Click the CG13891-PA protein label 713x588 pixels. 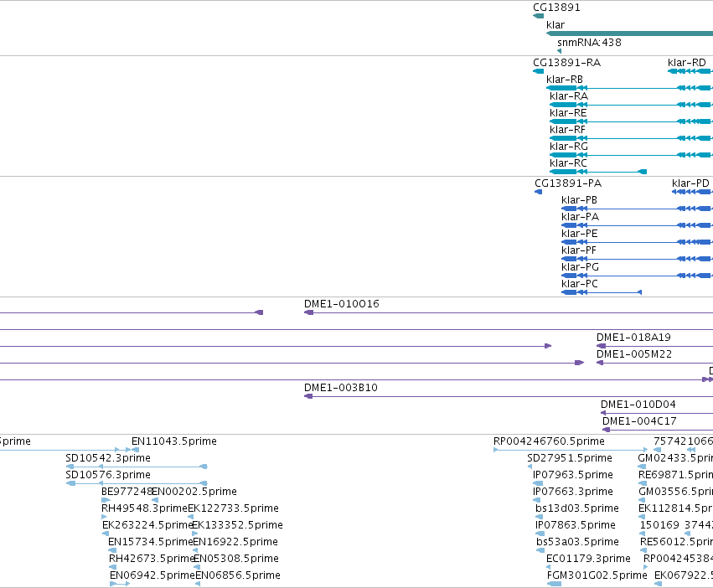(x=568, y=183)
